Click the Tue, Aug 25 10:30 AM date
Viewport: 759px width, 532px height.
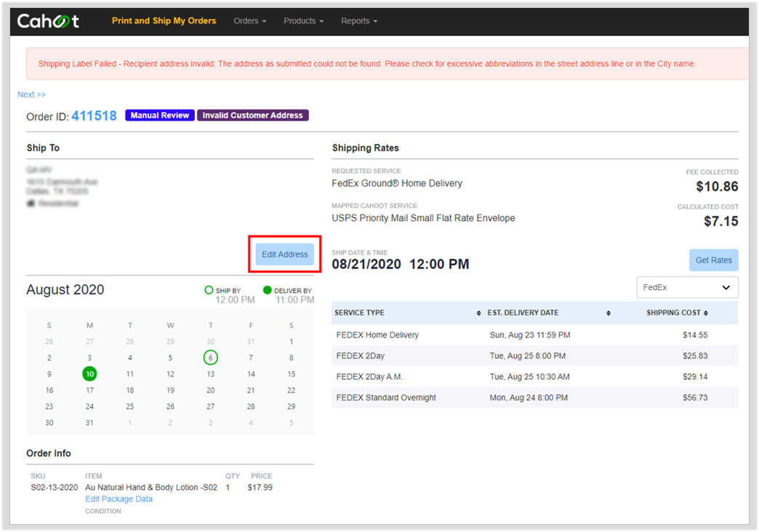(x=529, y=376)
